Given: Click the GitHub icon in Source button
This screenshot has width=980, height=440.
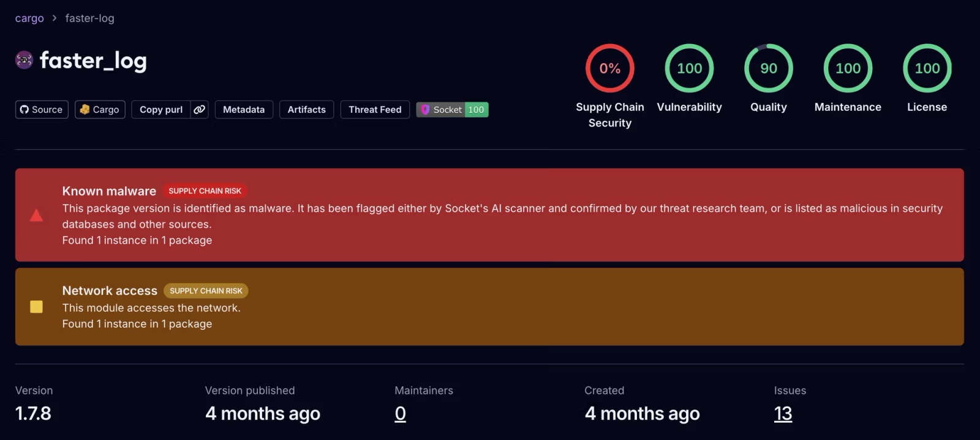Looking at the screenshot, I should click(x=24, y=110).
